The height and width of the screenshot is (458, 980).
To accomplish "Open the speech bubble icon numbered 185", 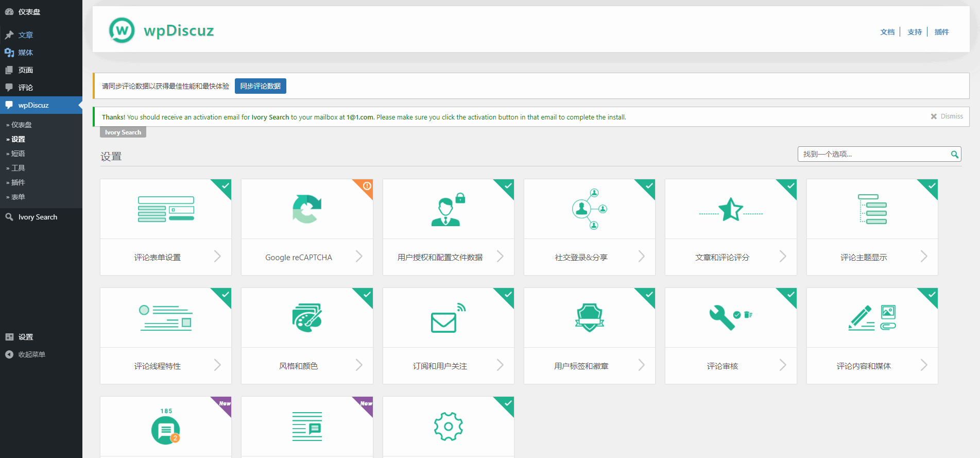I will coord(166,427).
